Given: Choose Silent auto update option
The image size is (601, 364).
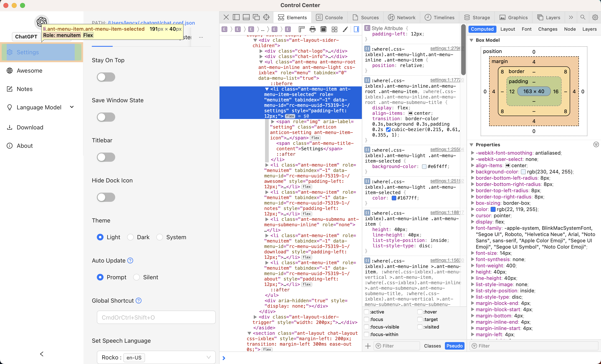Looking at the screenshot, I should pos(136,277).
